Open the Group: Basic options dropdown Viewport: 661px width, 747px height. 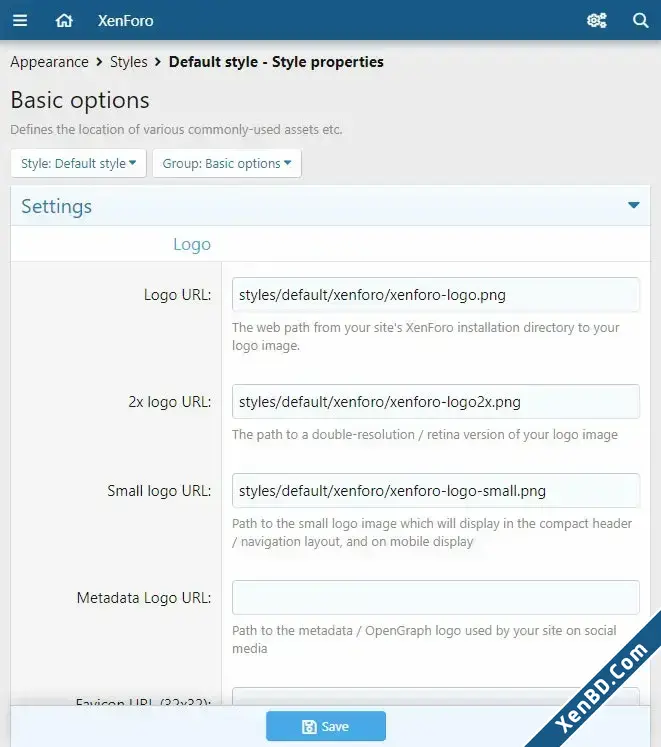[x=227, y=163]
